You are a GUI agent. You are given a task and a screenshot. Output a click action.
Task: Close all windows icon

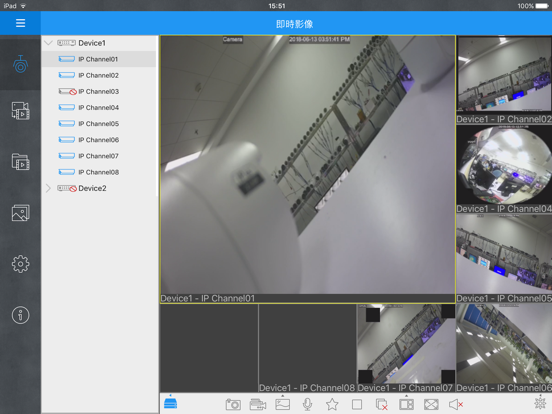[x=382, y=404]
